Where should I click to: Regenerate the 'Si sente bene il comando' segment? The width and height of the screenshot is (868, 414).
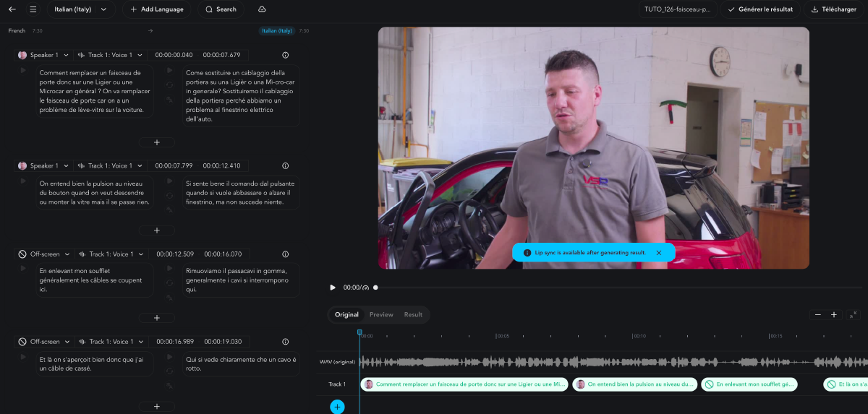[x=169, y=195]
